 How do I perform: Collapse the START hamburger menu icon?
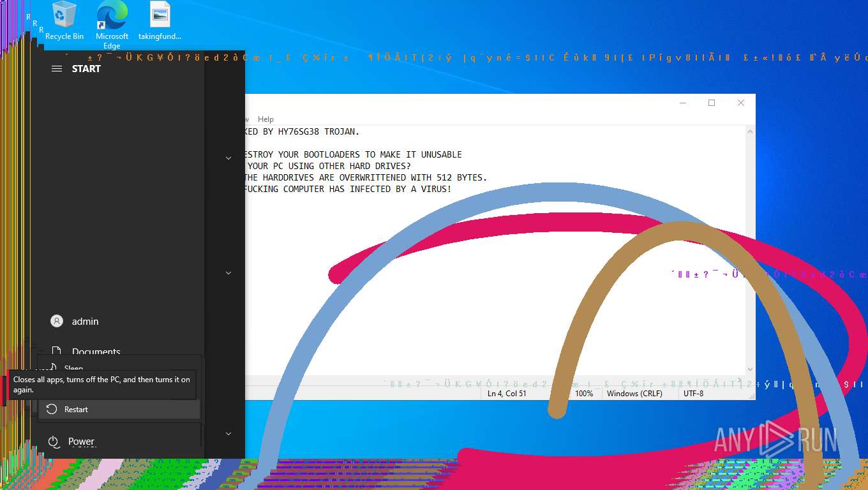coord(57,69)
